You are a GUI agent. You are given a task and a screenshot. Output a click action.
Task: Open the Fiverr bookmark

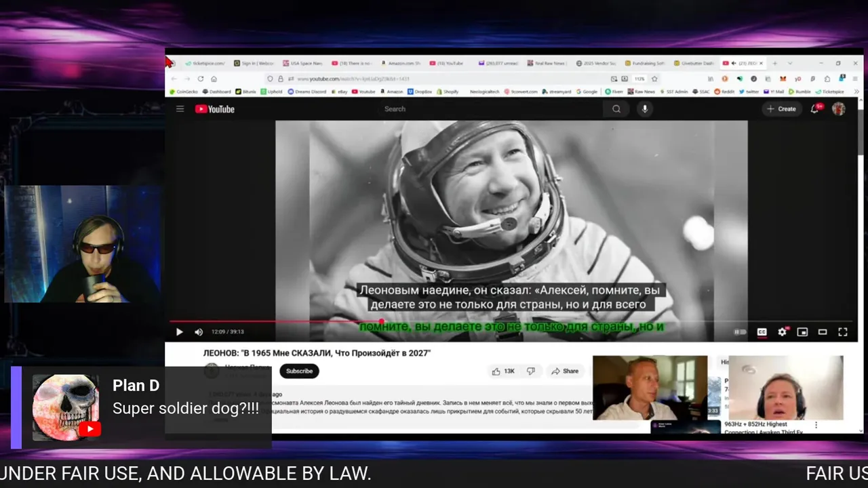point(614,91)
